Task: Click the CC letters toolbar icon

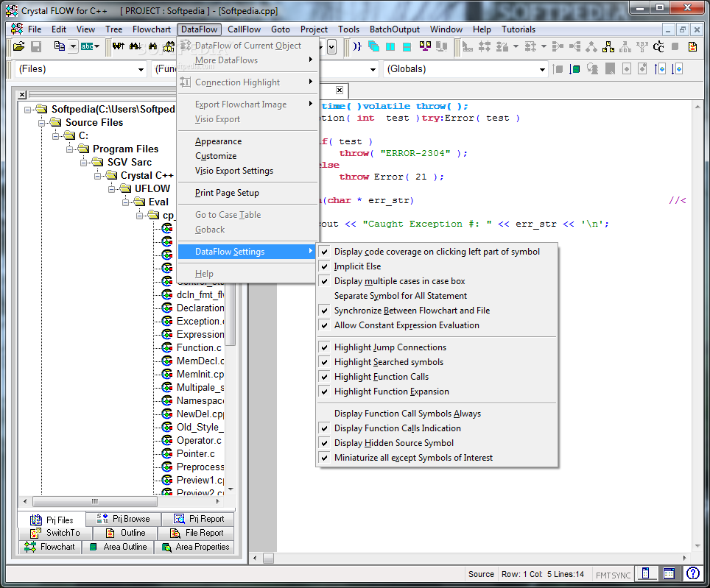Action: pyautogui.click(x=658, y=46)
